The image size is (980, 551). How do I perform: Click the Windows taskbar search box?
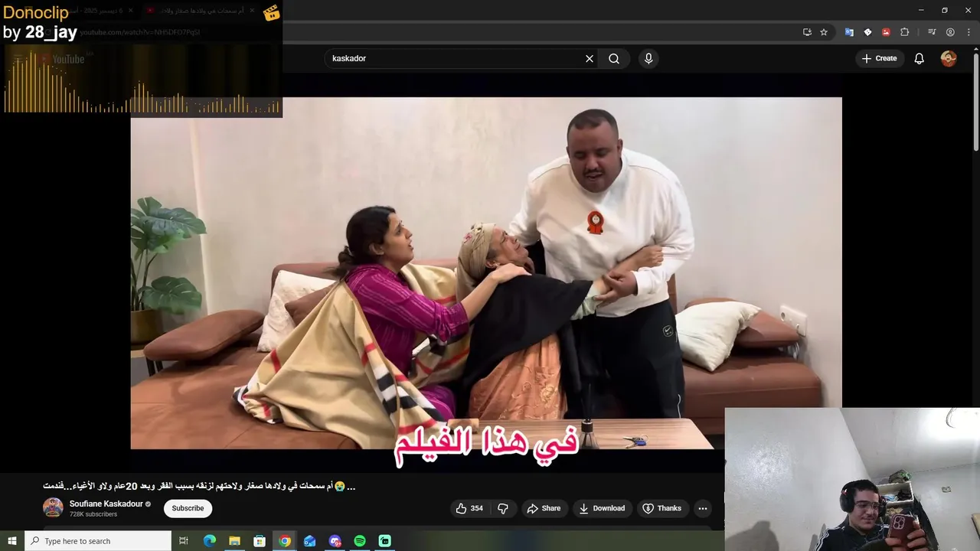[x=98, y=541]
